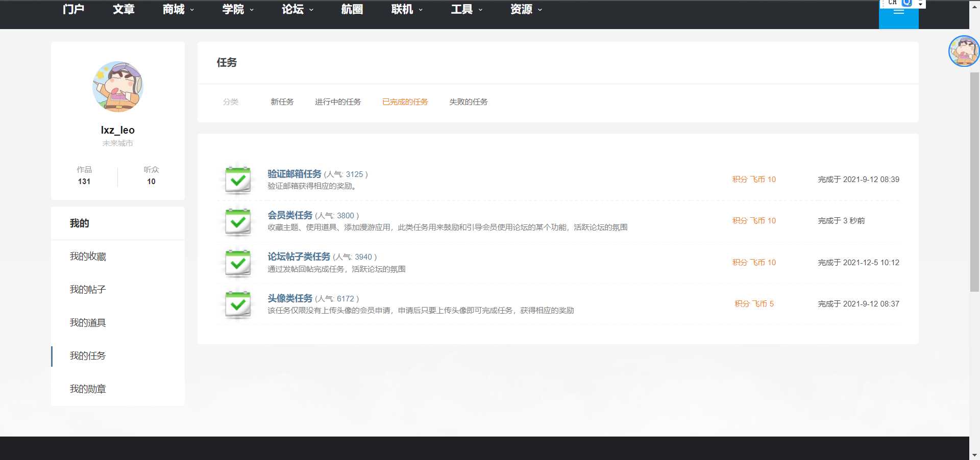The height and width of the screenshot is (460, 980).
Task: Go to 我的勋章 in sidebar
Action: (88, 389)
